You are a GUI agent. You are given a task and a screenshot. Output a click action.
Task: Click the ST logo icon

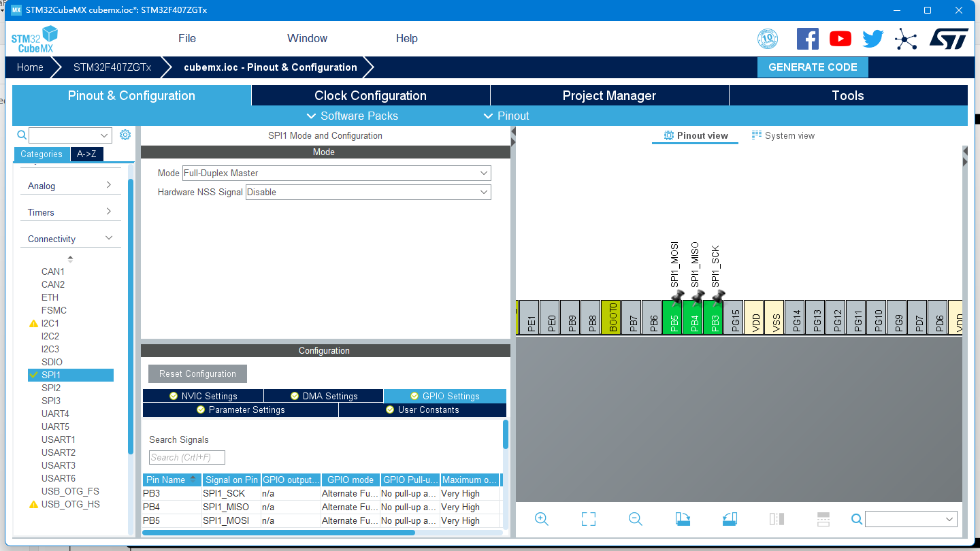click(x=949, y=39)
